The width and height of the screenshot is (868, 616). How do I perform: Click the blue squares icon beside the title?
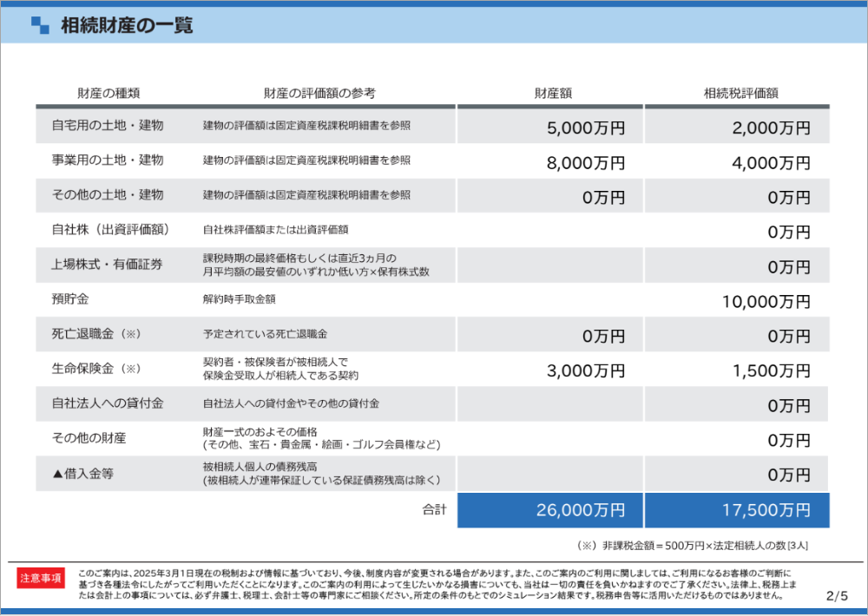click(40, 25)
